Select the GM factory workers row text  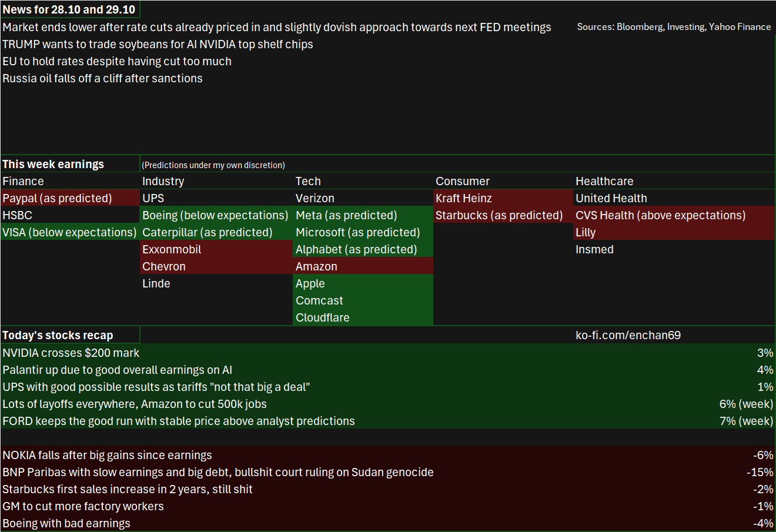(x=83, y=506)
